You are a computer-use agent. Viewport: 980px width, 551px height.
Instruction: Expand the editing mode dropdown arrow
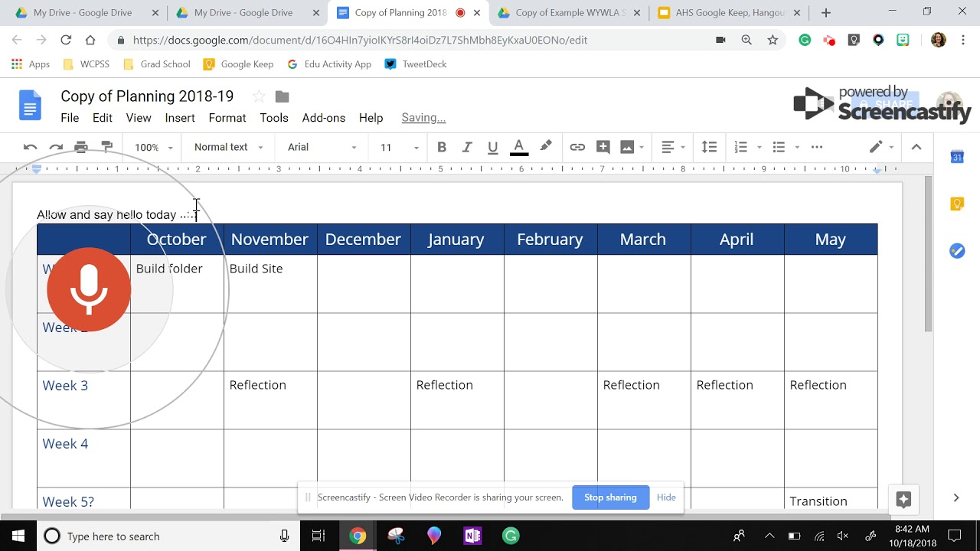coord(891,147)
